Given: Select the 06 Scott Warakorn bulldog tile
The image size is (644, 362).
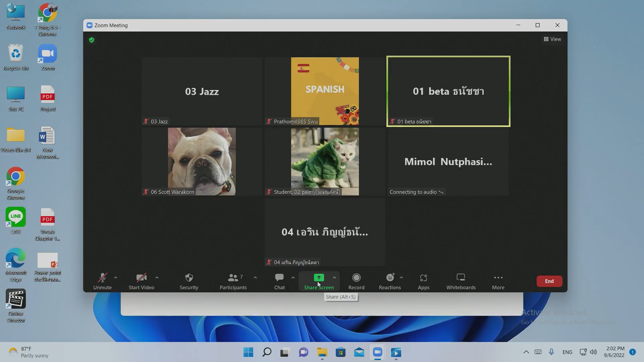Looking at the screenshot, I should click(x=202, y=162).
